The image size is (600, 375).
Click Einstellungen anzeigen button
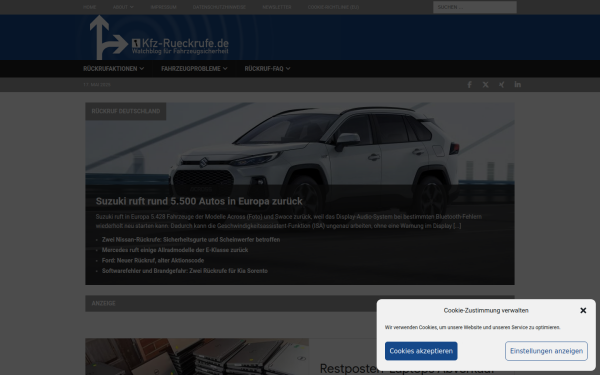pos(546,351)
